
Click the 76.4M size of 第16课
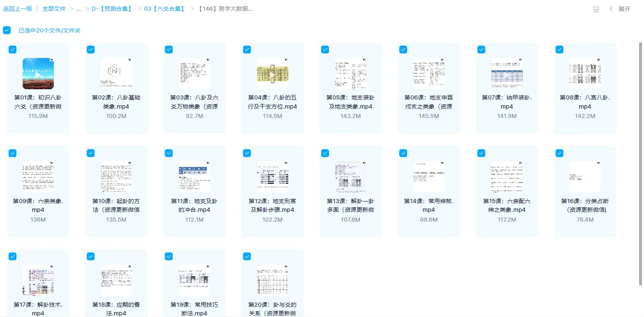585,220
